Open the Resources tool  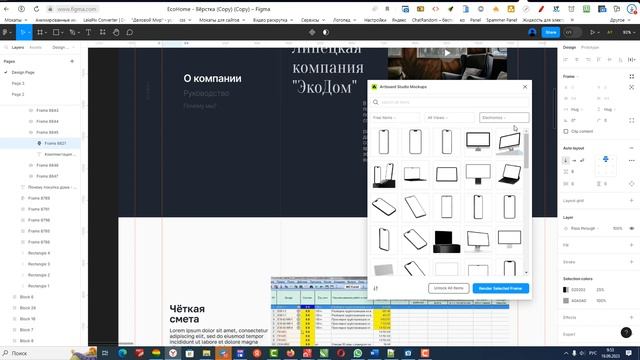(x=102, y=32)
